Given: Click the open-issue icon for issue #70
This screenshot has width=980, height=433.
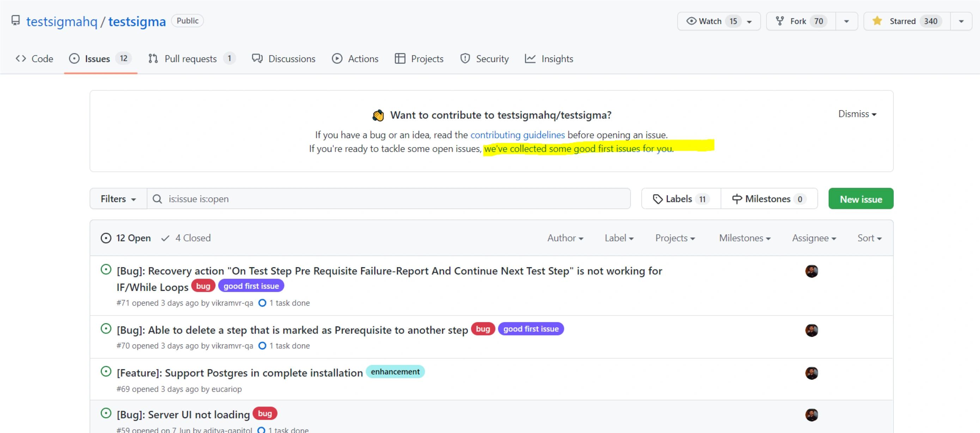Looking at the screenshot, I should pos(106,329).
